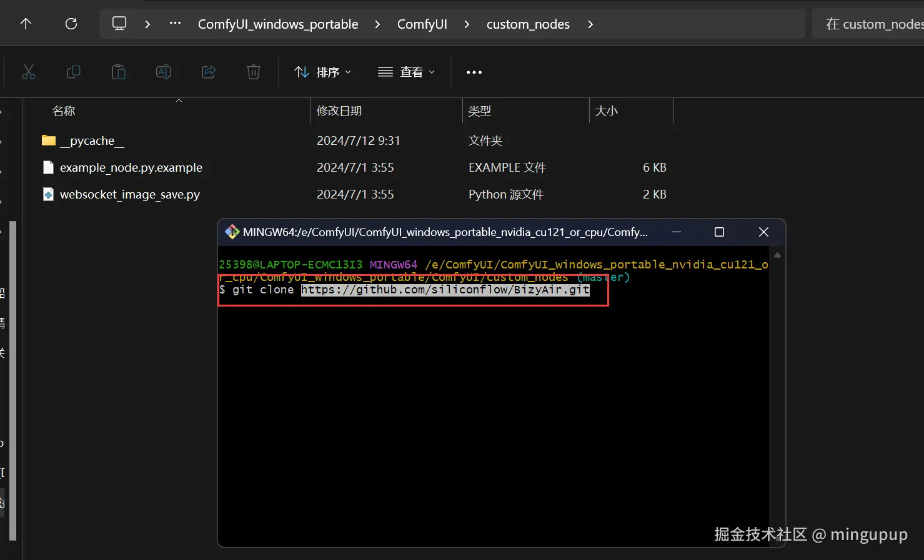Click the This PC monitor icon in address bar
The height and width of the screenshot is (560, 924).
(119, 24)
